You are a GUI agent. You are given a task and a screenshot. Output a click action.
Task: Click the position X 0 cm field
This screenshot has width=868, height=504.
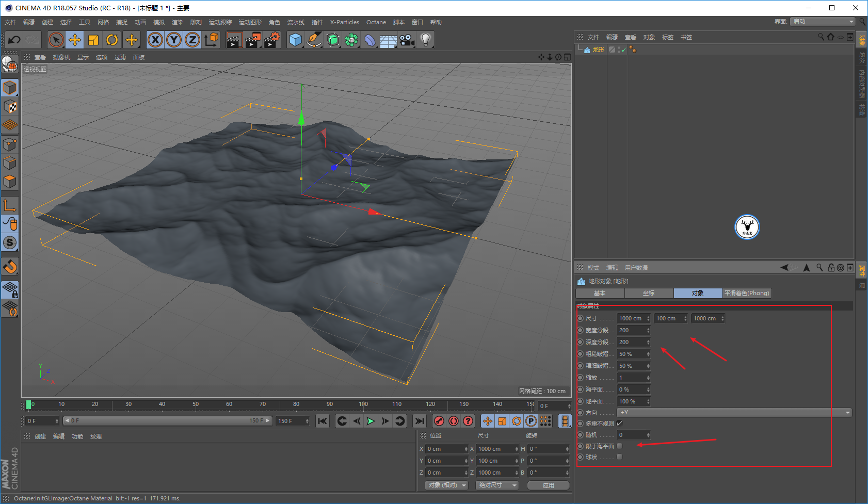pos(444,449)
